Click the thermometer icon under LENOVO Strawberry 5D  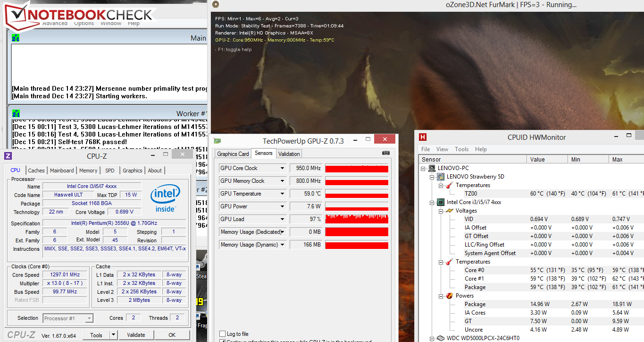[x=450, y=185]
